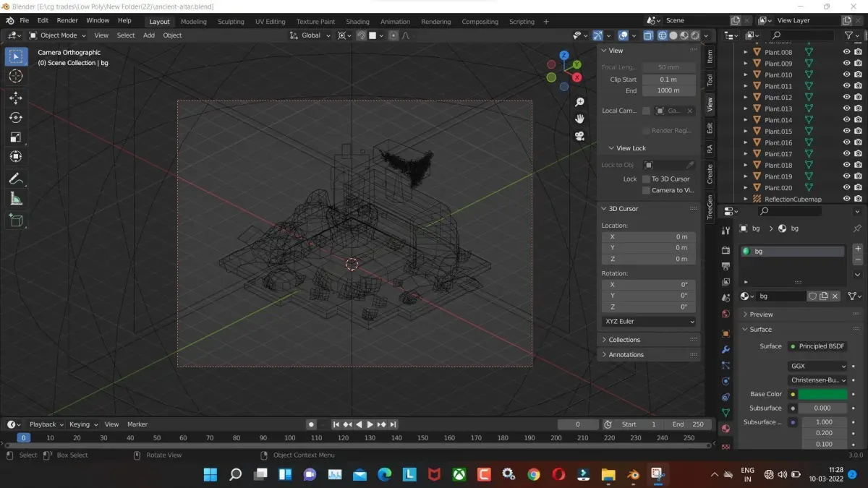Switch to the Sculpting workspace tab
The height and width of the screenshot is (488, 868).
(x=231, y=22)
